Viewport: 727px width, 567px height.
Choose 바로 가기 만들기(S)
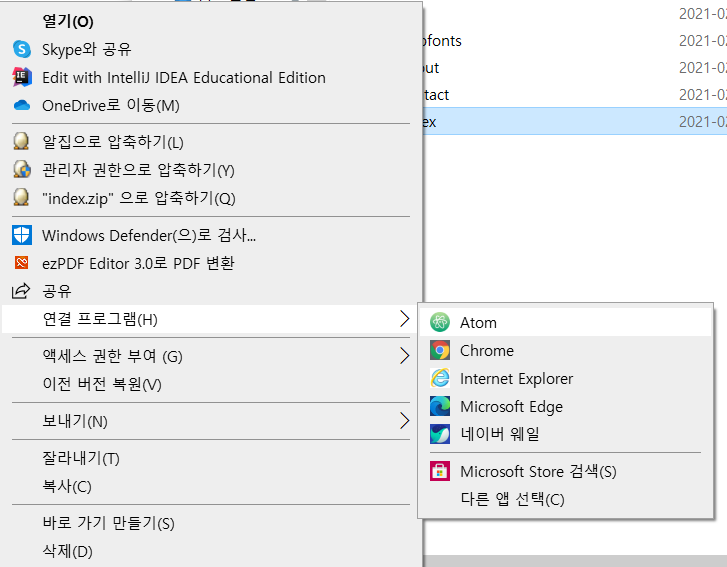pos(211,523)
